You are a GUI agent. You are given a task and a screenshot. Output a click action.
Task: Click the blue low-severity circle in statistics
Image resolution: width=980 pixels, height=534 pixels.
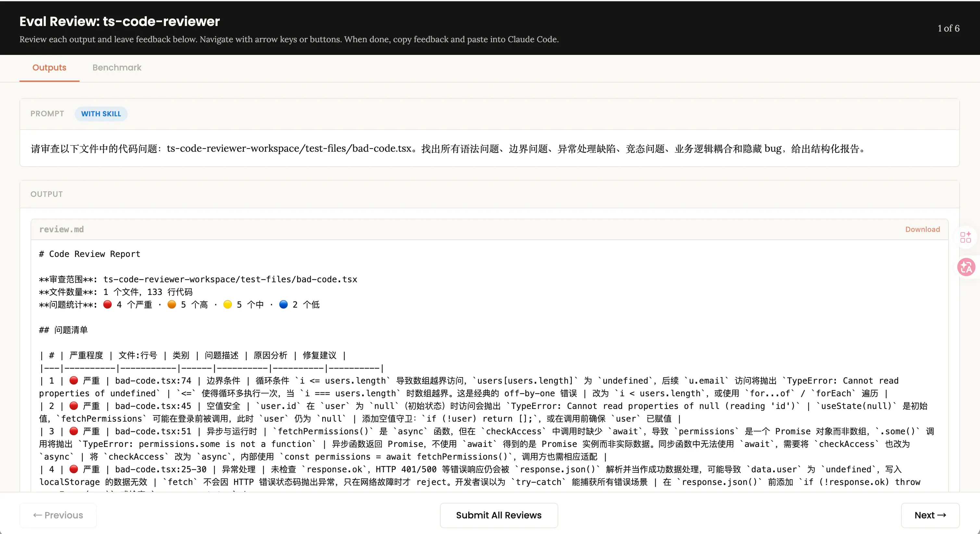[283, 304]
